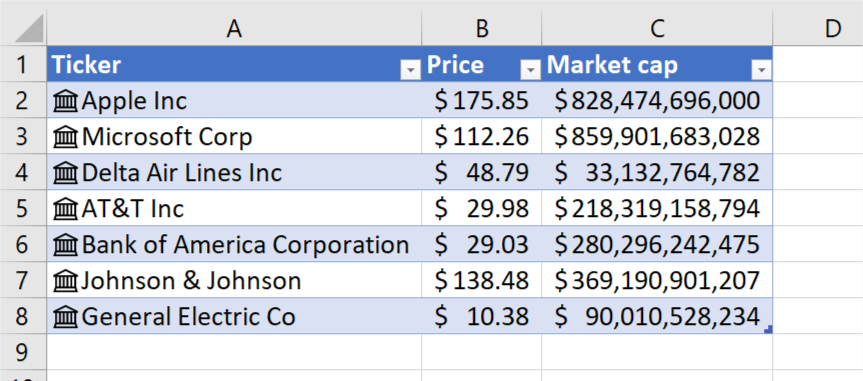Select empty cell in row 9 column A

[234, 352]
